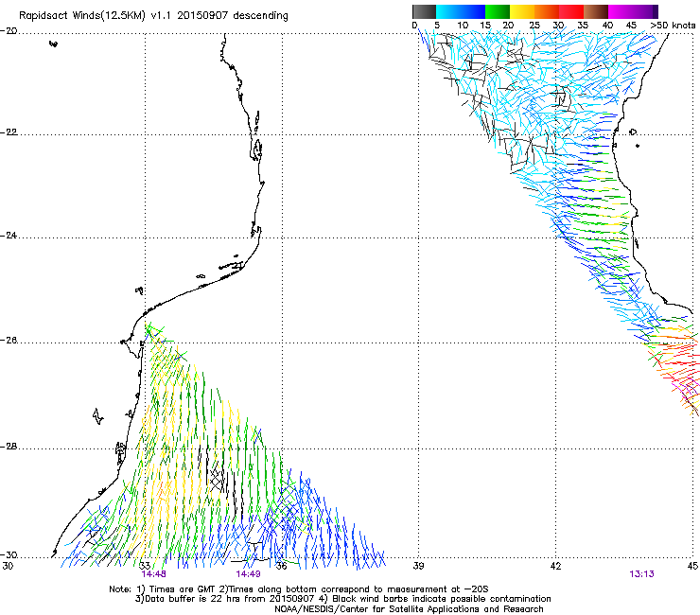The height and width of the screenshot is (615, 700).
Task: Click the '-30' latitude axis label
Action: [x=9, y=555]
